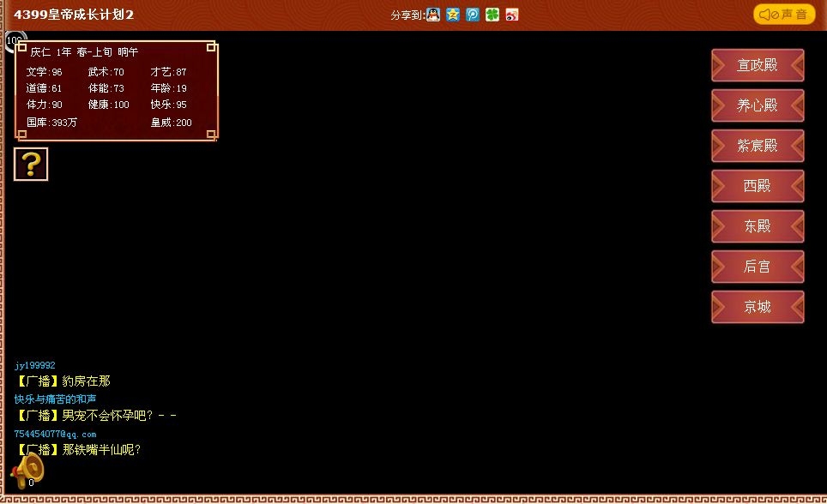The width and height of the screenshot is (827, 504).
Task: Share using the green clover icon
Action: [x=492, y=15]
